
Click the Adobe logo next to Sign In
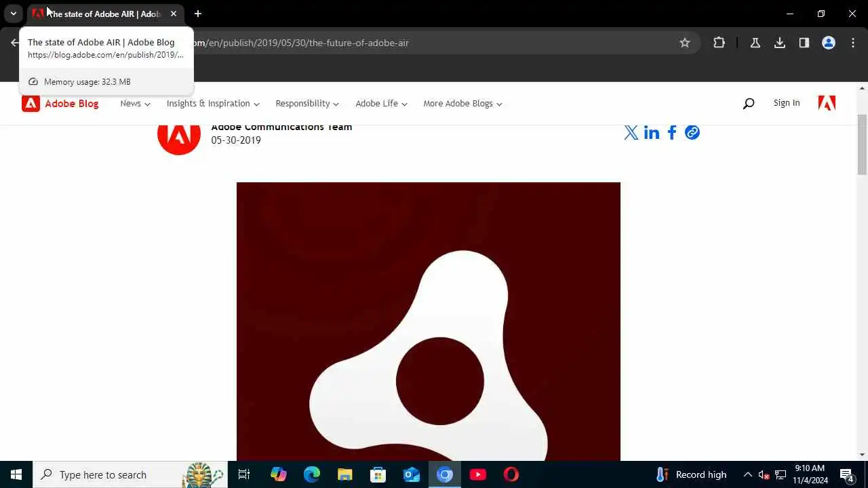[827, 103]
